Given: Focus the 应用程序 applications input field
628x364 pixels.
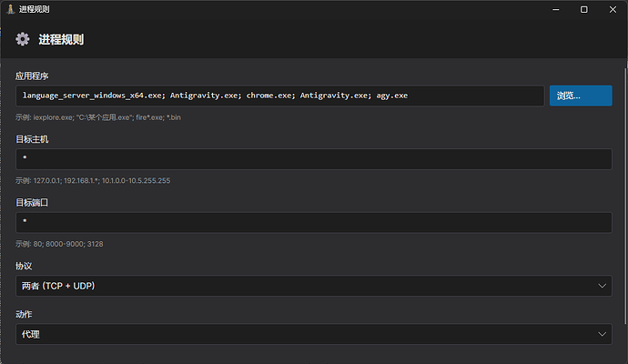Looking at the screenshot, I should [x=280, y=96].
